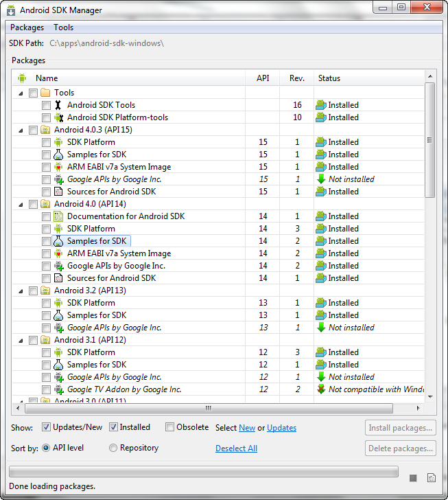Select the API level sort option
The width and height of the screenshot is (448, 500).
tap(46, 448)
